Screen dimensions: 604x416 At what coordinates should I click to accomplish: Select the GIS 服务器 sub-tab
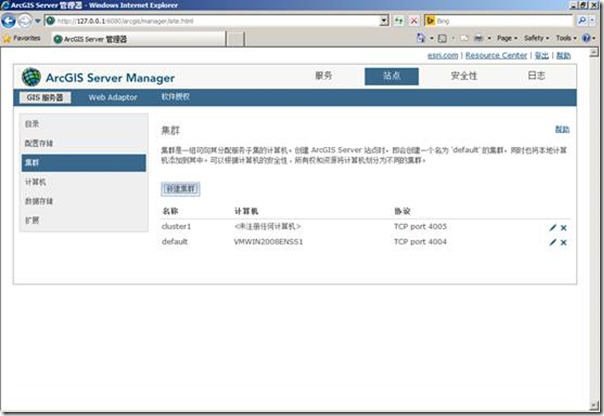click(x=45, y=97)
